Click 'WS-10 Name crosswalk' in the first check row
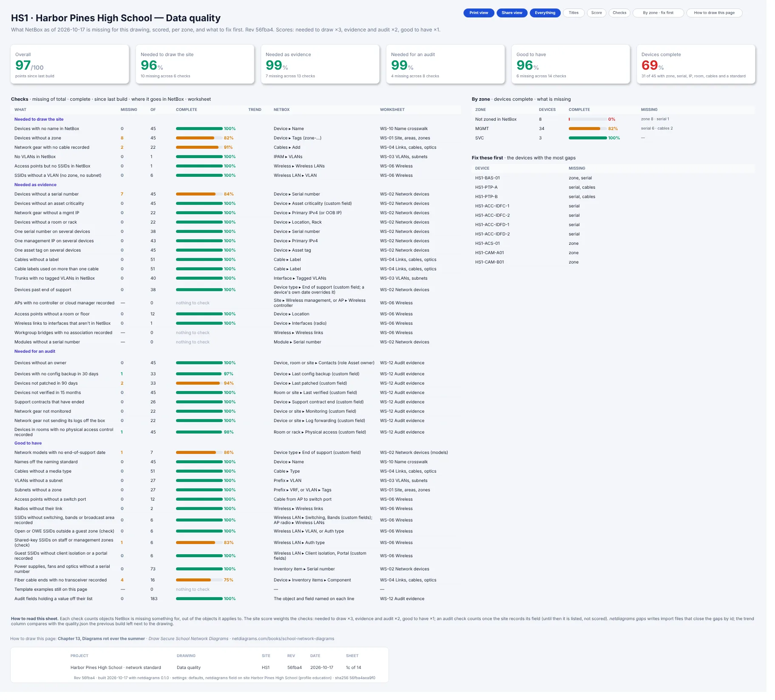Image resolution: width=775 pixels, height=700 pixels. tap(404, 129)
